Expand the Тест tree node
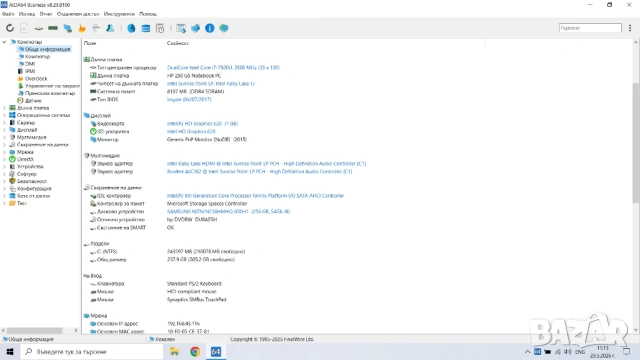Viewport: 640px width, 360px height. [x=4, y=203]
